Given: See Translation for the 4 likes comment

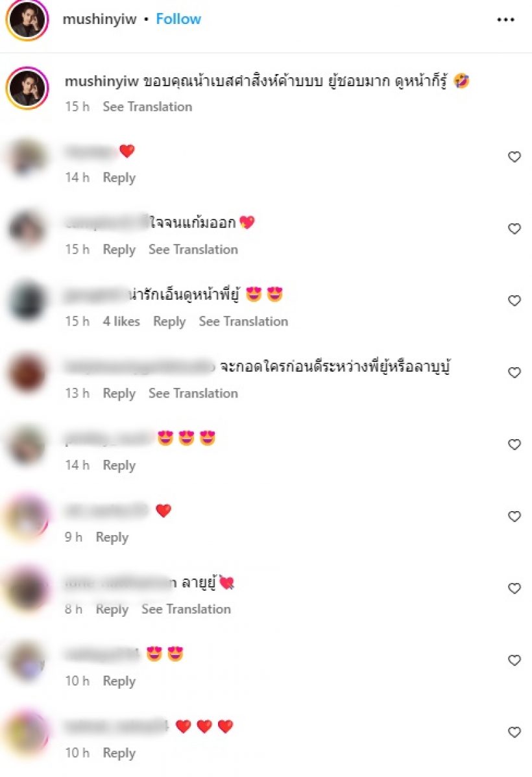Looking at the screenshot, I should coord(243,322).
